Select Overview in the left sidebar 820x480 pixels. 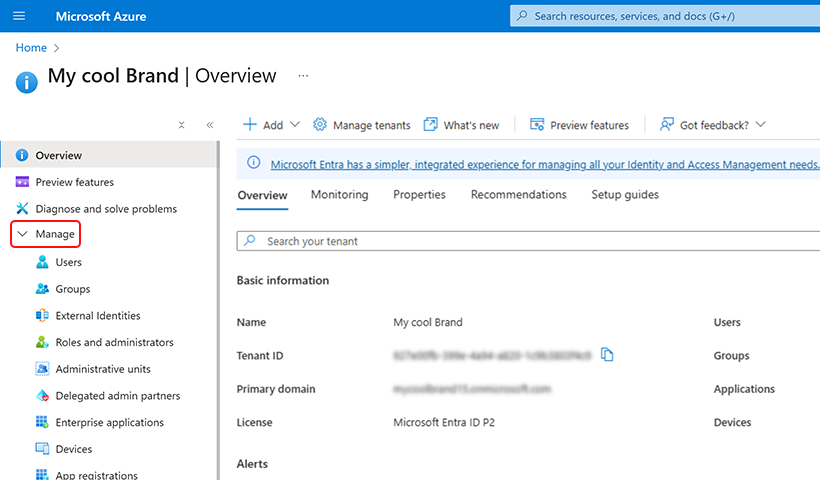109,155
